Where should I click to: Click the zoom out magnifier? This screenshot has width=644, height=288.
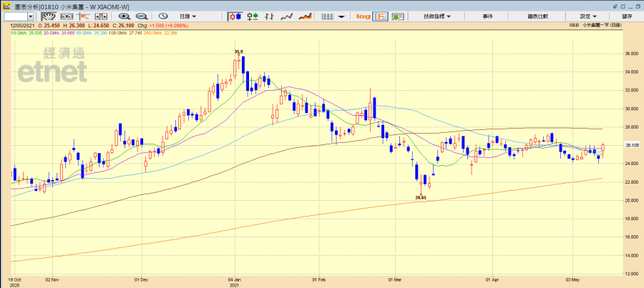[142, 16]
